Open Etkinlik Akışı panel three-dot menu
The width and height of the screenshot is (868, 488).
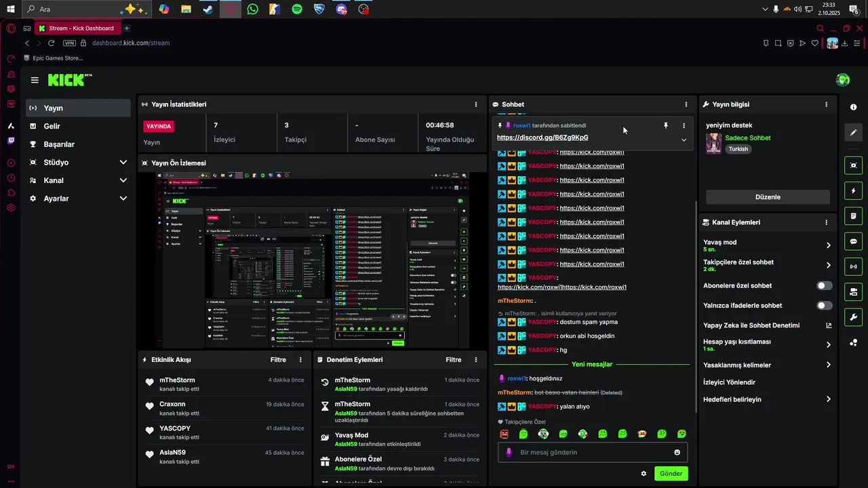(301, 360)
